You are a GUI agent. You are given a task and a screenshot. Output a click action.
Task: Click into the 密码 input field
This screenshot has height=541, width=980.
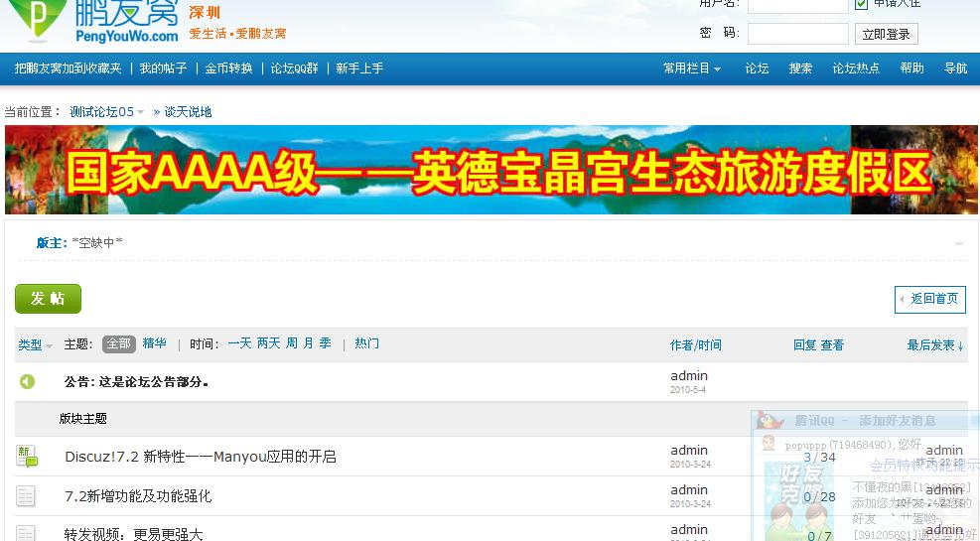pos(798,34)
